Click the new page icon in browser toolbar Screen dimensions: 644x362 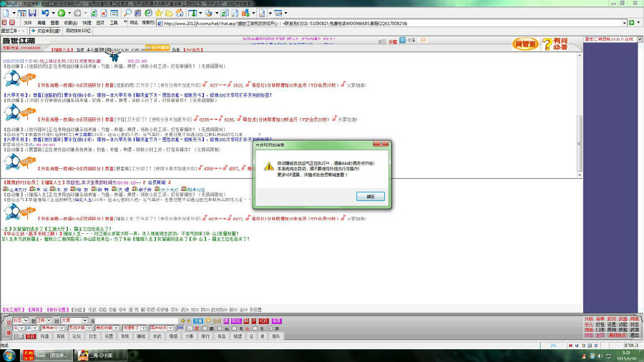pyautogui.click(x=6, y=14)
